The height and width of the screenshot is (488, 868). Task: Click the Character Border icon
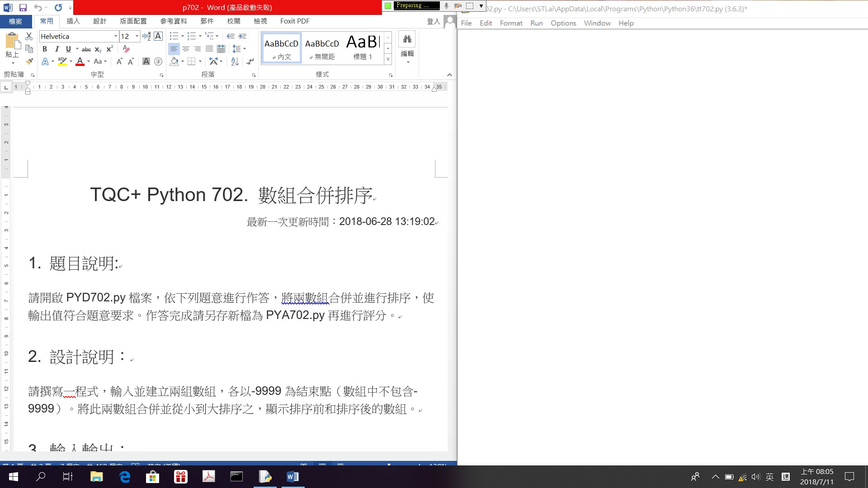pyautogui.click(x=158, y=36)
